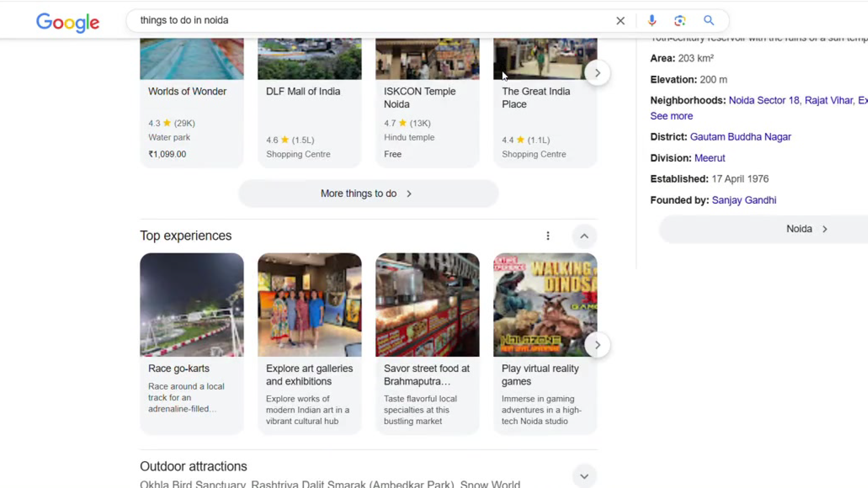Follow the Gautam Buddha Nagar link
This screenshot has height=488, width=868.
pyautogui.click(x=740, y=137)
